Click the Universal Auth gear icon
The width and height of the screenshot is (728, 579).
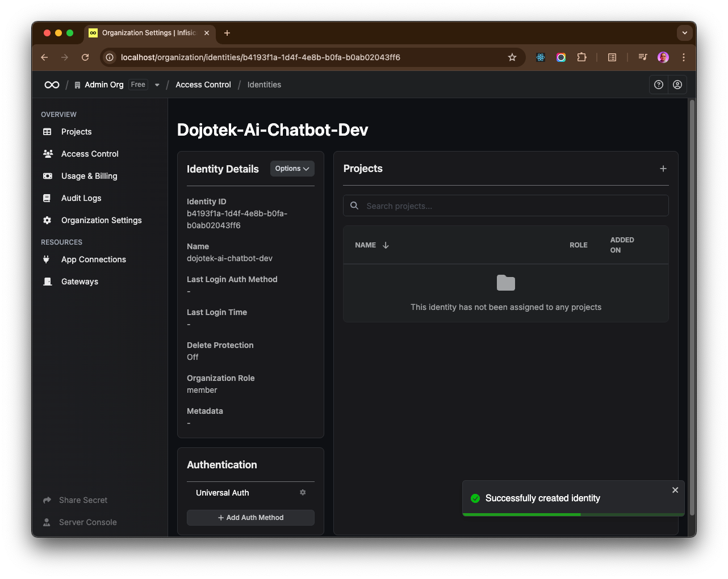(303, 493)
